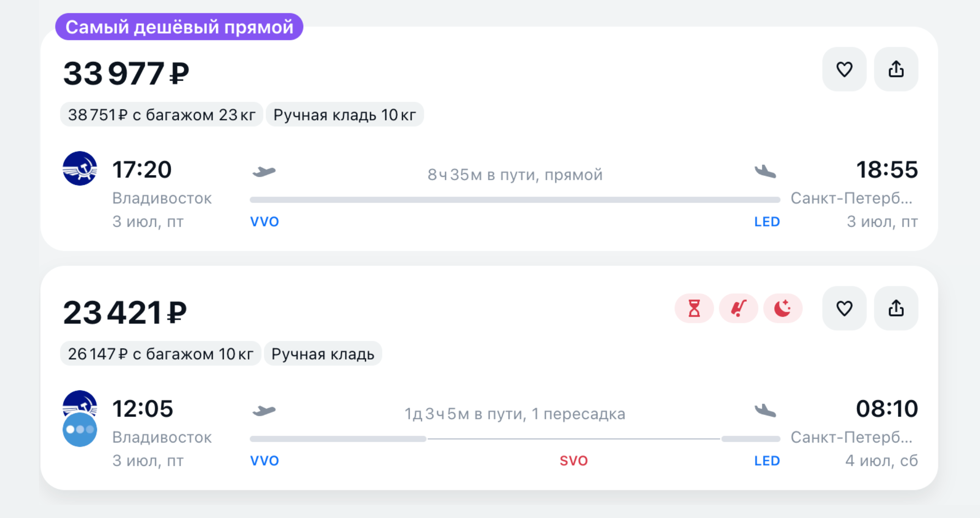Add the 33 977 ₽ flight to favorites
980x518 pixels.
tap(844, 69)
